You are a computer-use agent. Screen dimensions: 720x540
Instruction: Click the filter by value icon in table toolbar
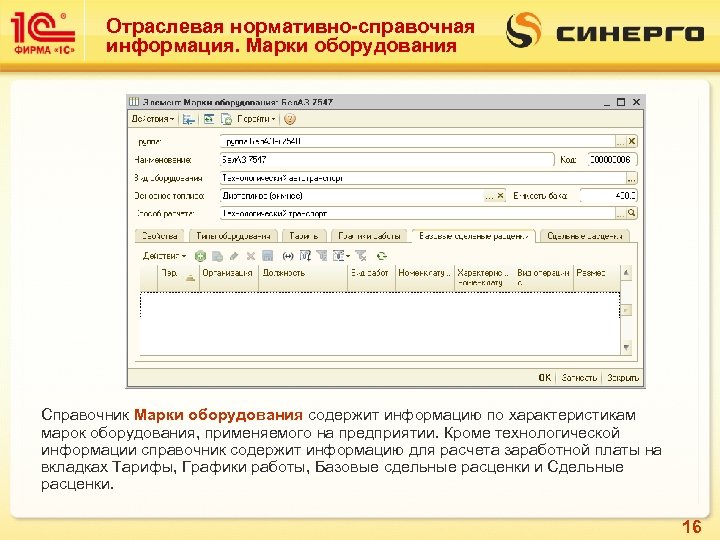coord(305,256)
